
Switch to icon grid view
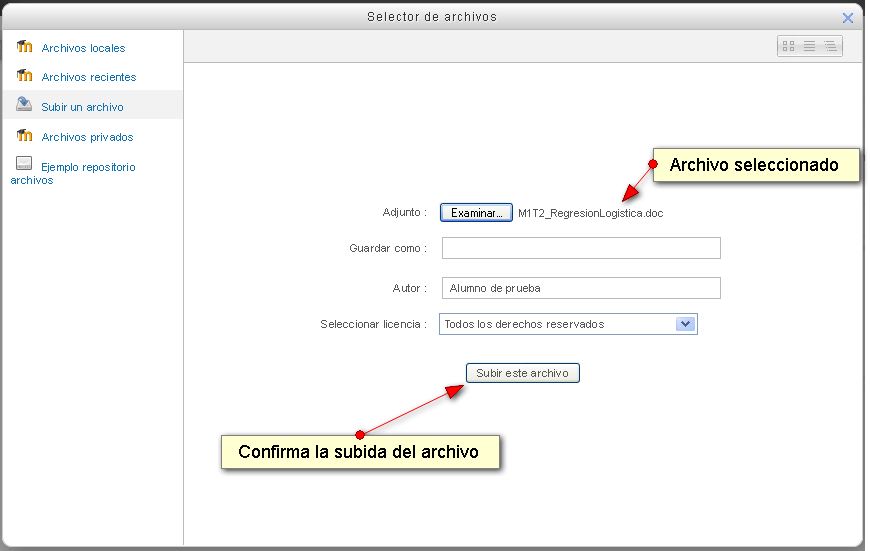point(788,46)
